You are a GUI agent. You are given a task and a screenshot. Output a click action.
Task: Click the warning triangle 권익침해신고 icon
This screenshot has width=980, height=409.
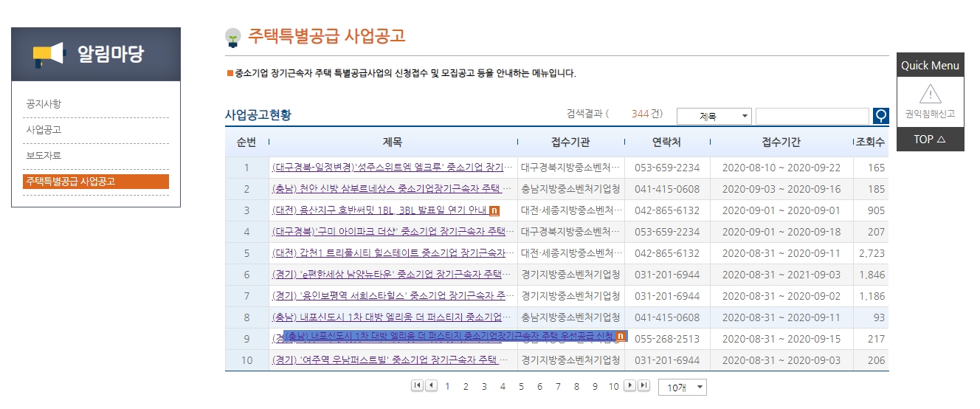(930, 94)
